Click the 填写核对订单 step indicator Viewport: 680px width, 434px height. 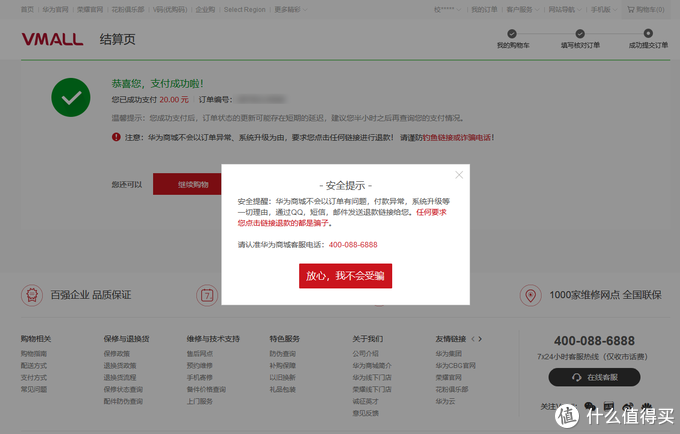tap(580, 39)
